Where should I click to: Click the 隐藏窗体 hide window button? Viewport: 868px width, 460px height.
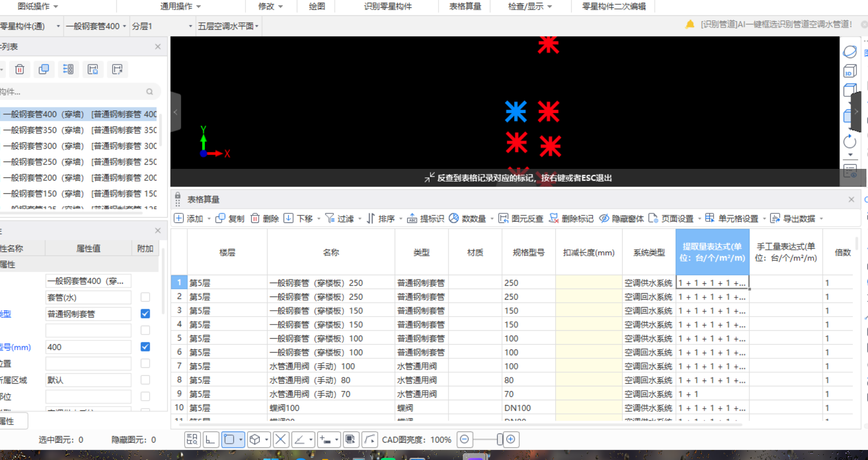[622, 218]
